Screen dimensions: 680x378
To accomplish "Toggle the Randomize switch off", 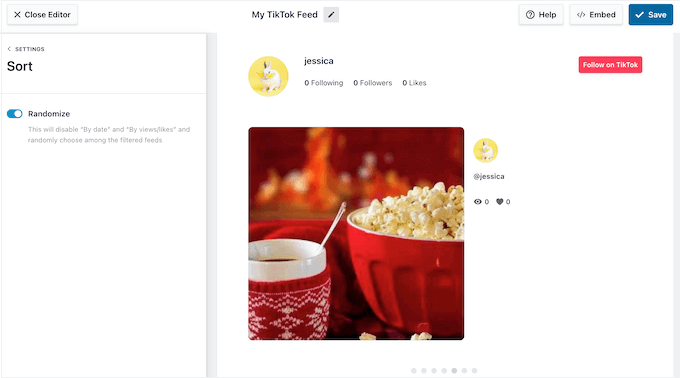I will click(15, 114).
